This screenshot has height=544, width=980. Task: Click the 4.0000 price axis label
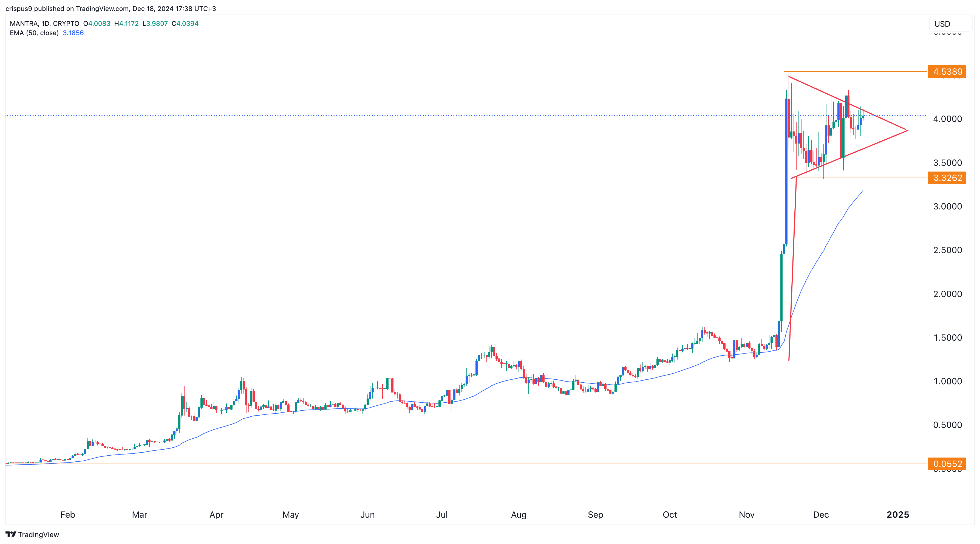[x=947, y=119]
